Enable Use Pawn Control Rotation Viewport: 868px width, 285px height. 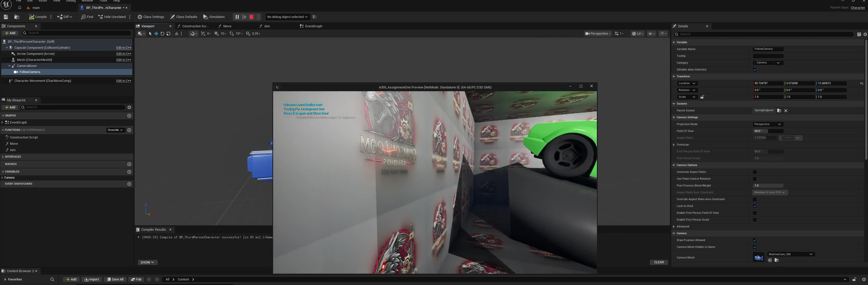point(755,179)
